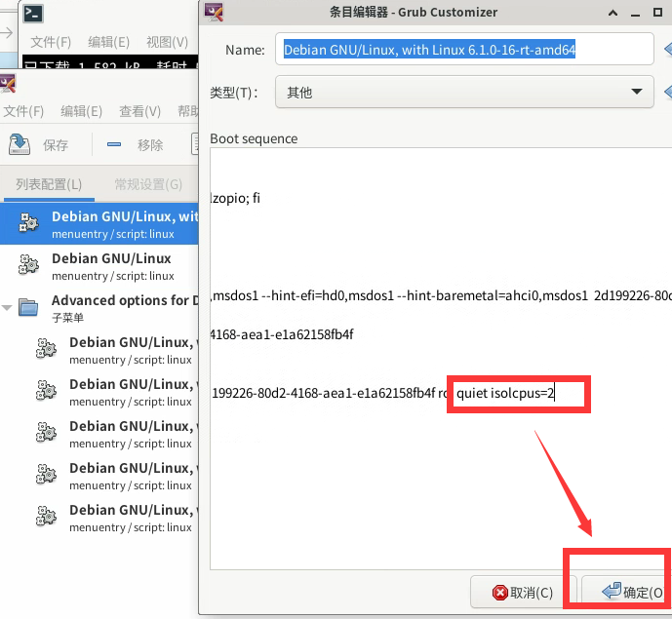672x619 pixels.
Task: Click the '4168-aea1-e1a62158fb4f' line in boot sequence
Action: point(282,334)
